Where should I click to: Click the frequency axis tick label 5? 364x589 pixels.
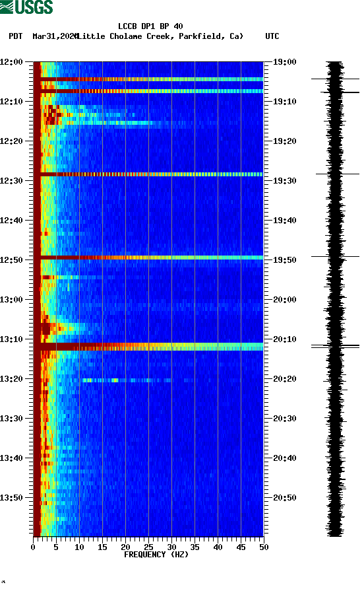pyautogui.click(x=56, y=547)
